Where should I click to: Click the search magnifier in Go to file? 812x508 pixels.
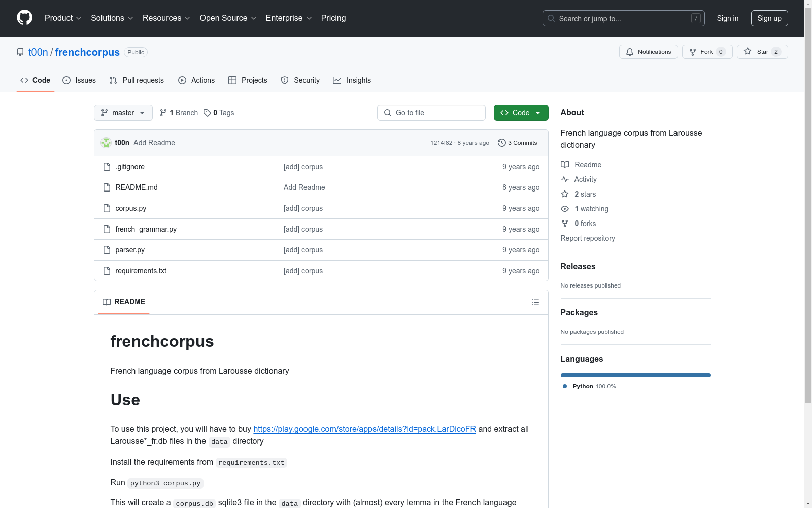point(388,113)
